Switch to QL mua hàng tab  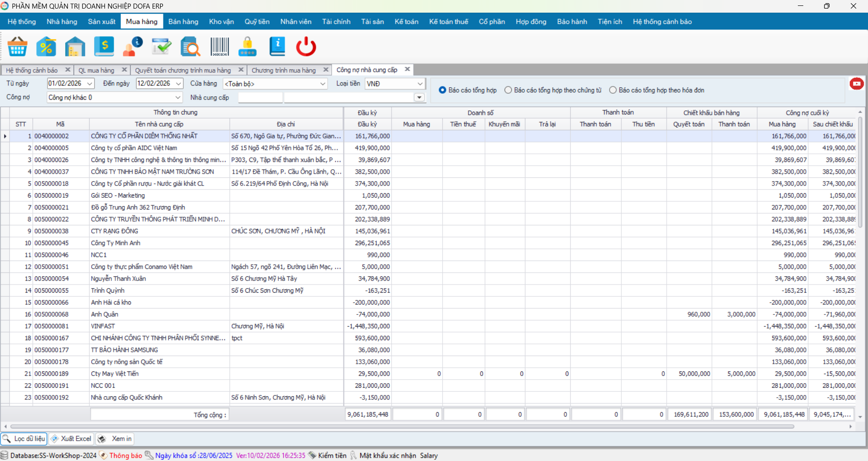pos(96,70)
